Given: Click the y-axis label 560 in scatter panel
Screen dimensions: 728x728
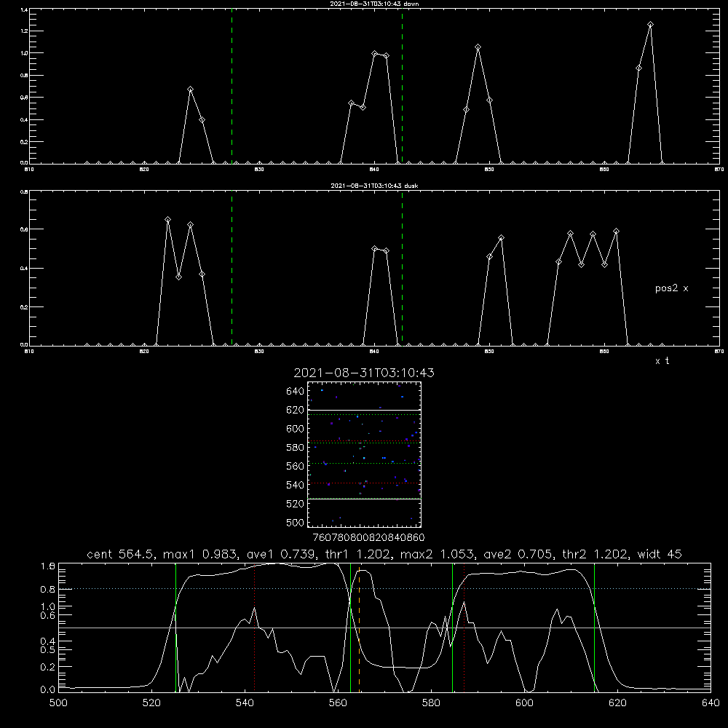Looking at the screenshot, I should click(296, 466).
